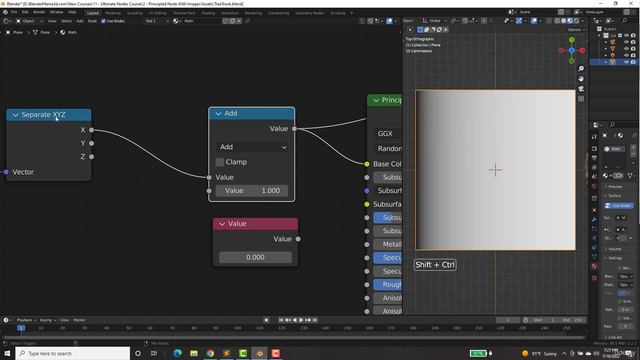This screenshot has height=360, width=640.
Task: Open Microsoft Edge from the taskbar
Action: pyautogui.click(x=177, y=353)
